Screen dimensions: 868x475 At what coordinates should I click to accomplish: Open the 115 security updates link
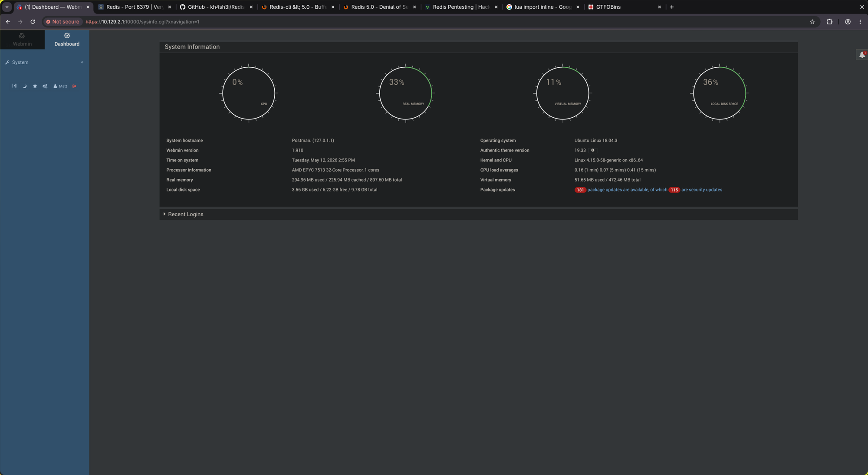click(x=695, y=190)
